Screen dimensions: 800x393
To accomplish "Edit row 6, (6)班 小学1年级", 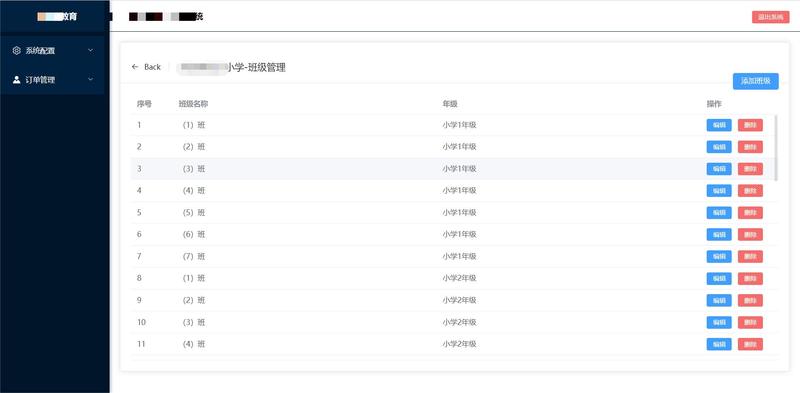I will tap(719, 235).
